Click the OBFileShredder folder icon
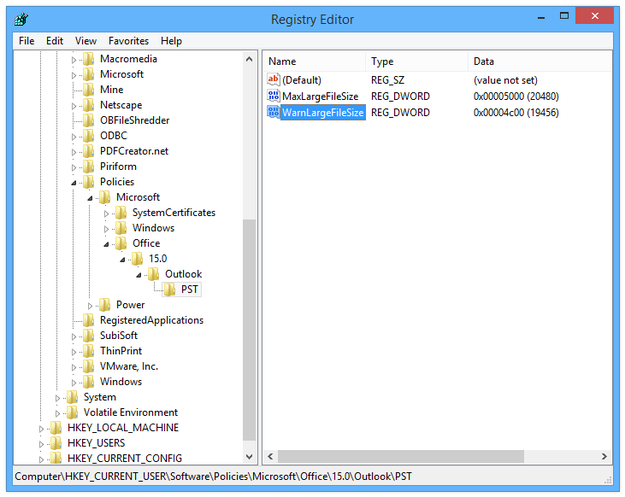This screenshot has height=497, width=625. (88, 120)
